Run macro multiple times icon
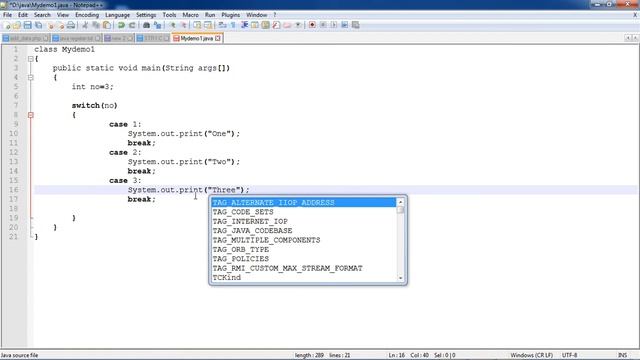 pos(344,25)
